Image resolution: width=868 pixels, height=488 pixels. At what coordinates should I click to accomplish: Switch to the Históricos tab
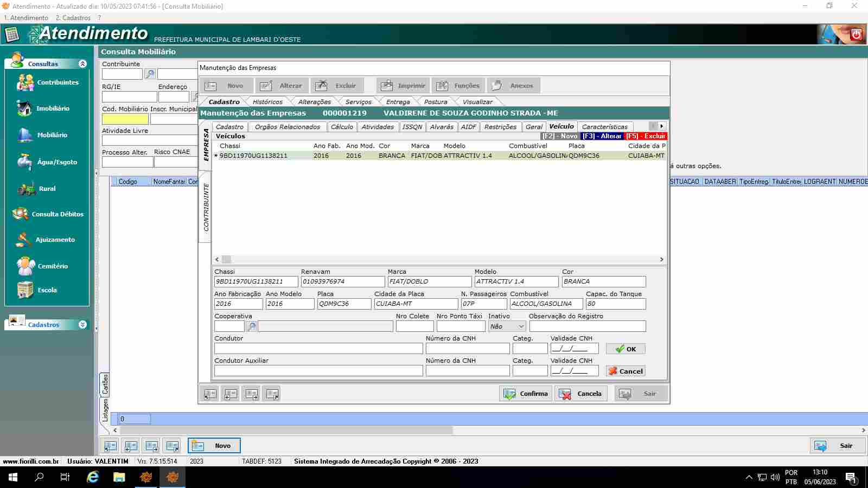(267, 102)
